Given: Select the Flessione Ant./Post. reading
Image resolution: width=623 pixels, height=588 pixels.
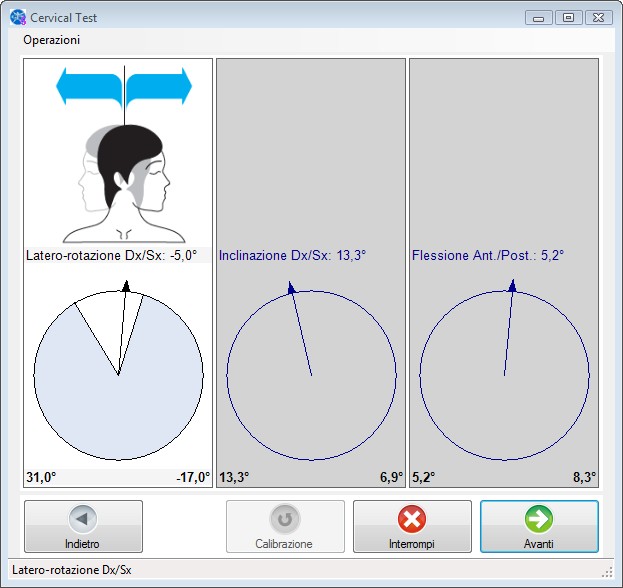Looking at the screenshot, I should point(488,255).
